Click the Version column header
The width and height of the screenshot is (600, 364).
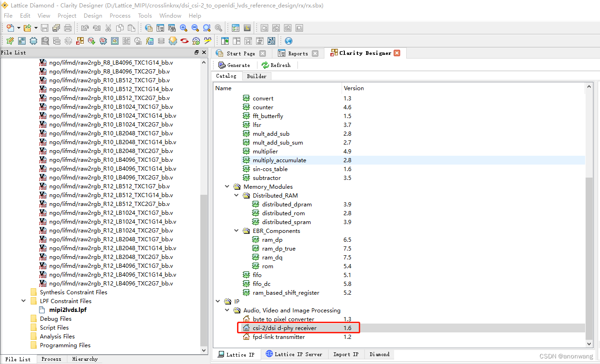pos(463,88)
